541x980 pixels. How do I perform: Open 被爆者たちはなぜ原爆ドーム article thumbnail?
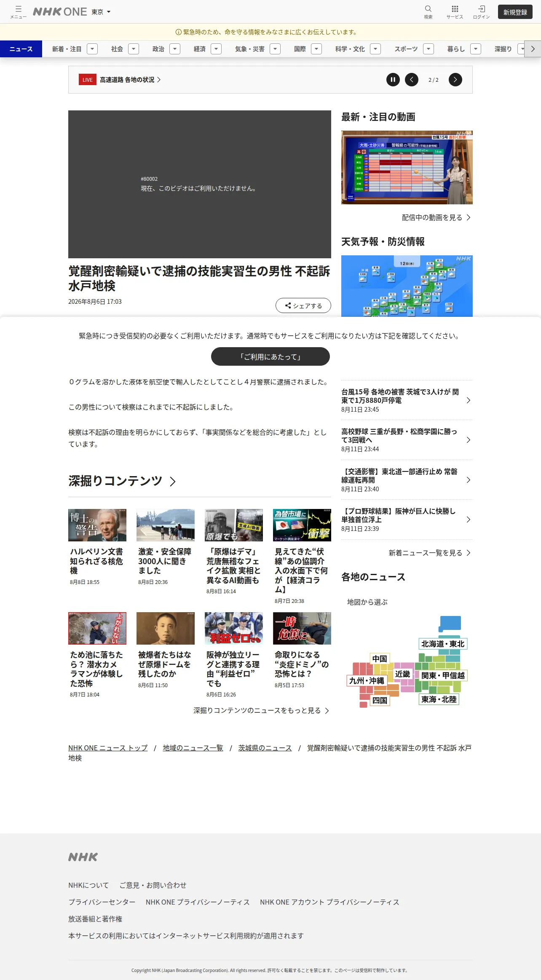pyautogui.click(x=166, y=628)
